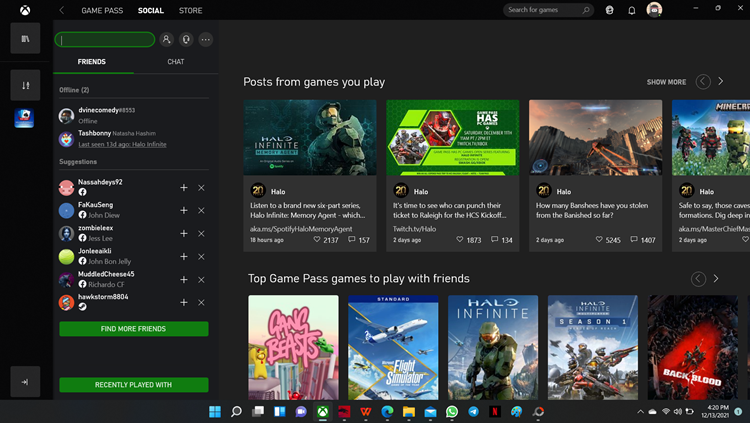This screenshot has height=423, width=750.
Task: Open the Halo Memory Agent post image
Action: tap(310, 137)
